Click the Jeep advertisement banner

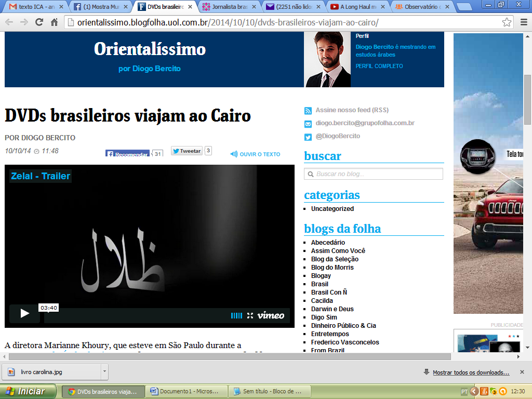[x=488, y=174]
